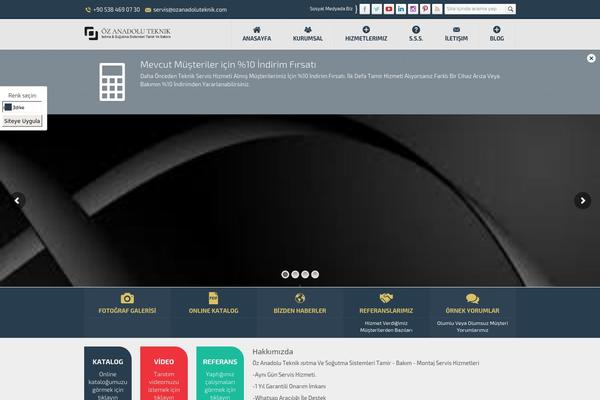Open the ÖRNEK YORUMLAR link
This screenshot has height=400, width=600.
point(473,311)
